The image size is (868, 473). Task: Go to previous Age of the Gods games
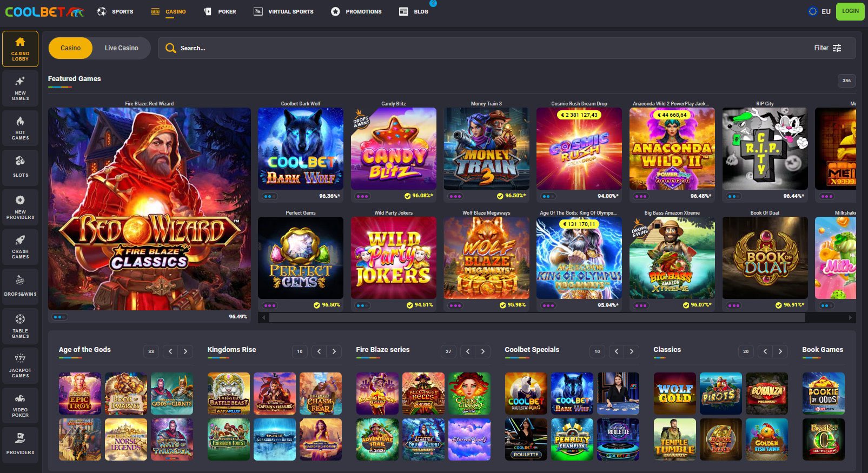(x=170, y=351)
